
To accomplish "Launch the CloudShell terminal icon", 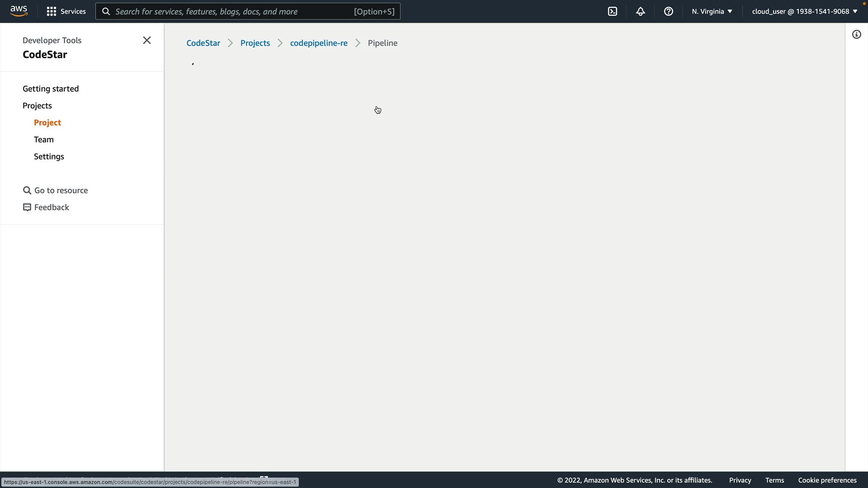I will point(613,11).
